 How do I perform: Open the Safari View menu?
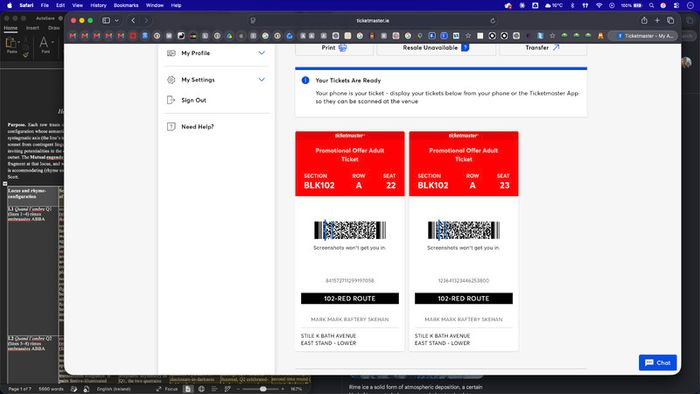pos(77,5)
